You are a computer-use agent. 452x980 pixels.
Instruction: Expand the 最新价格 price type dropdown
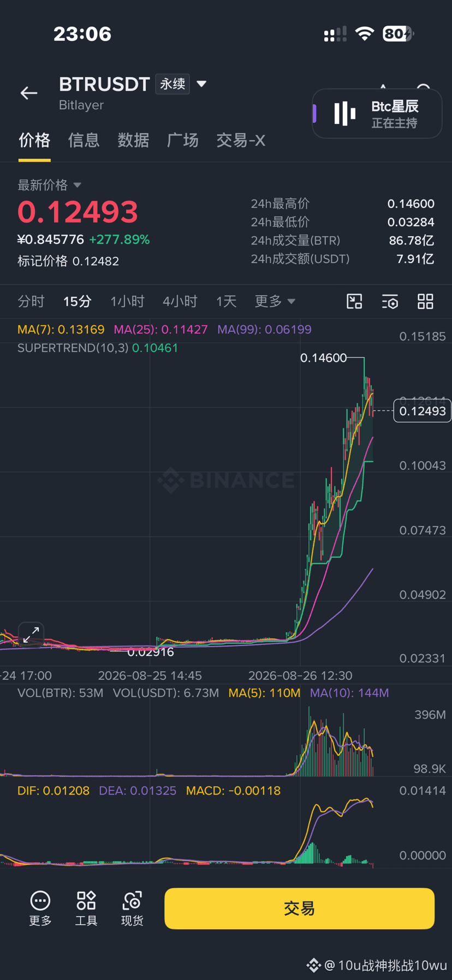click(x=50, y=185)
